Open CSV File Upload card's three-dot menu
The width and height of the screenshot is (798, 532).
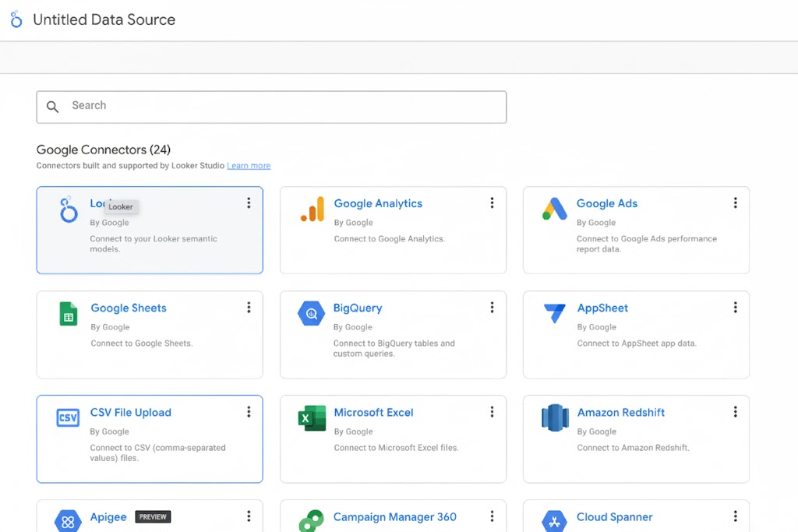click(249, 411)
